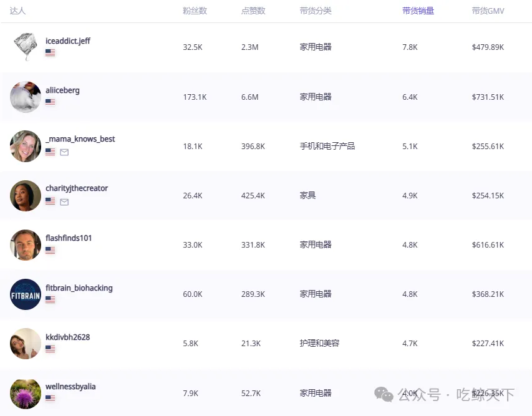Viewport: 532px width, 416px height.
Task: Click the US flag icon under iceaddict.jeff
Action: click(51, 52)
